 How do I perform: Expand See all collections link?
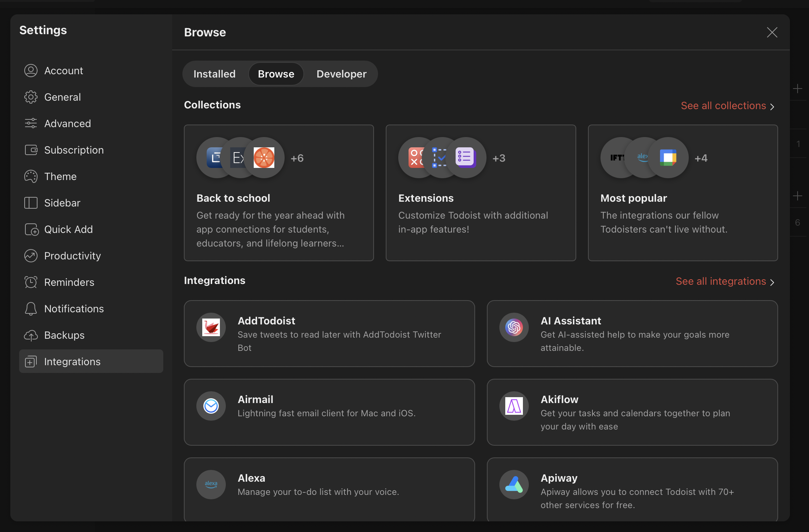[727, 106]
